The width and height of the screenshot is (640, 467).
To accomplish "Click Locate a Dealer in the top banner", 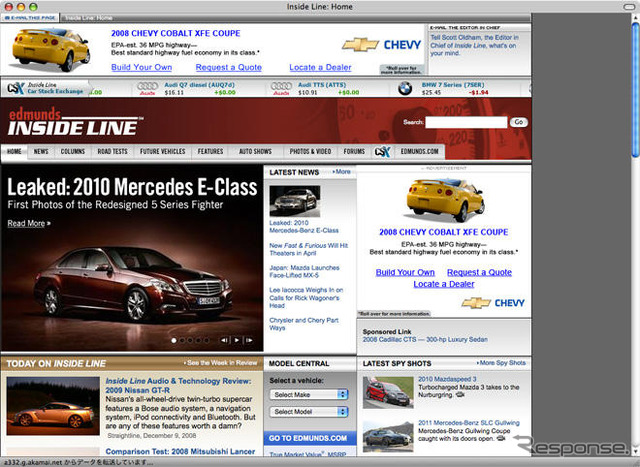I will (320, 67).
